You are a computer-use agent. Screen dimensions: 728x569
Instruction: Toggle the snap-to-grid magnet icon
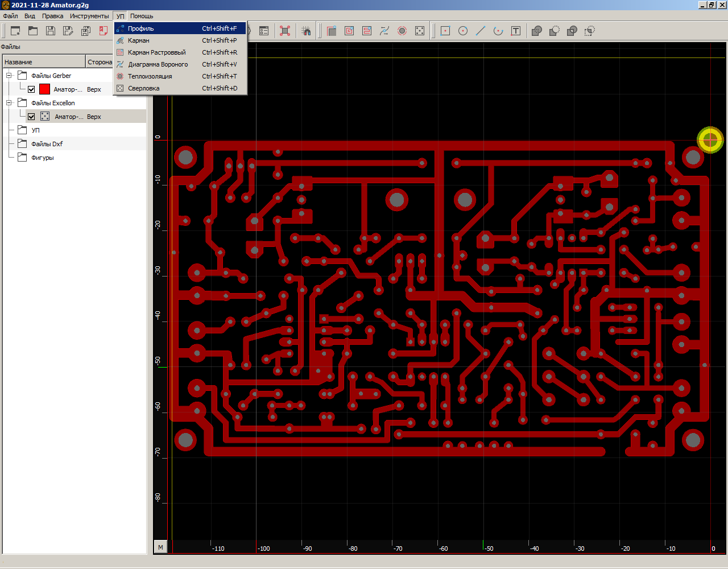click(x=306, y=31)
